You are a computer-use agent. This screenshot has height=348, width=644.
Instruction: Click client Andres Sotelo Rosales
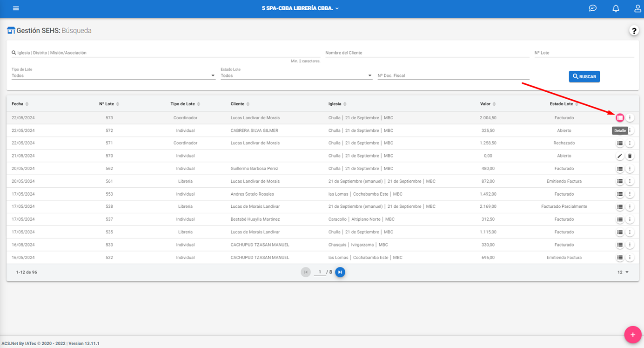252,194
